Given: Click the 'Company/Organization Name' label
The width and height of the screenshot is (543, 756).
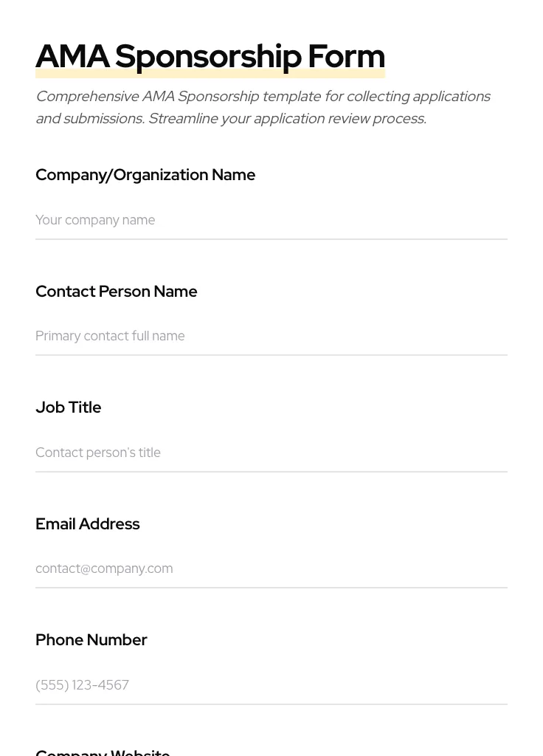Looking at the screenshot, I should [x=145, y=175].
